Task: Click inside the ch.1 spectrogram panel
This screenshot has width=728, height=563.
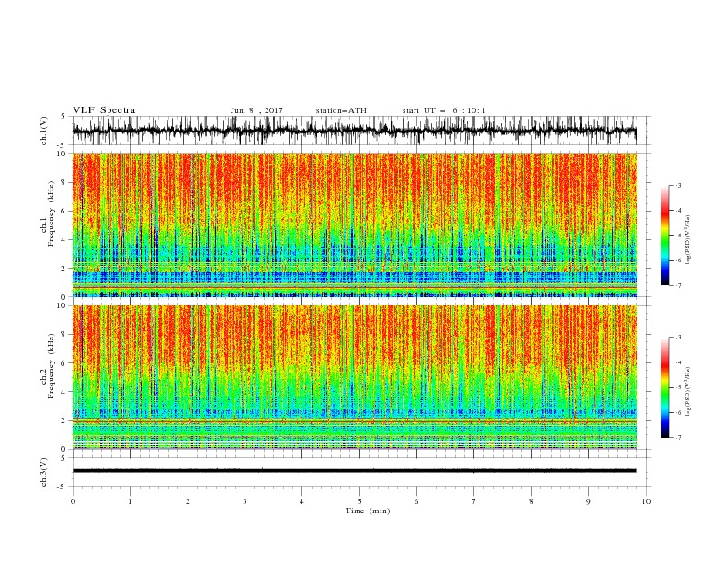Action: pyautogui.click(x=354, y=224)
